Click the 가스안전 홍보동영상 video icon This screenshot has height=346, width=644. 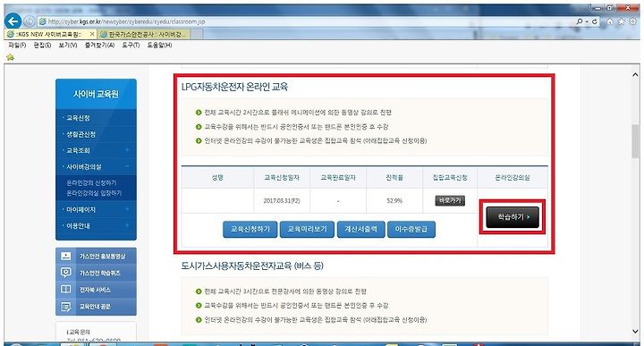coord(65,256)
